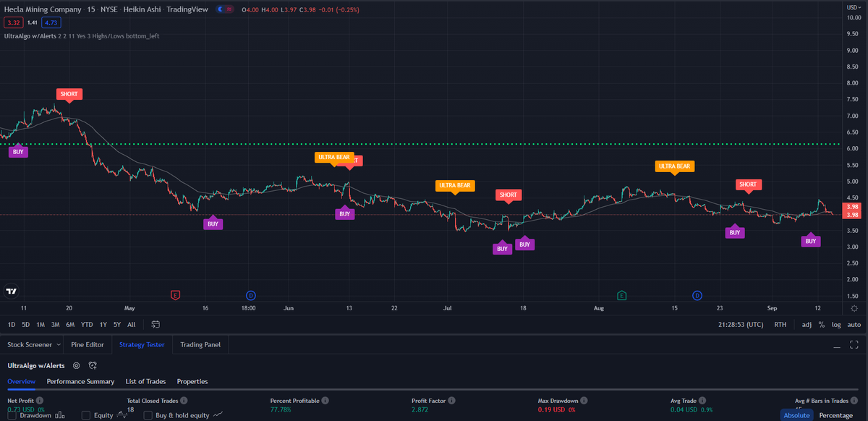
Task: Open the Trading Panel tab
Action: click(x=200, y=345)
